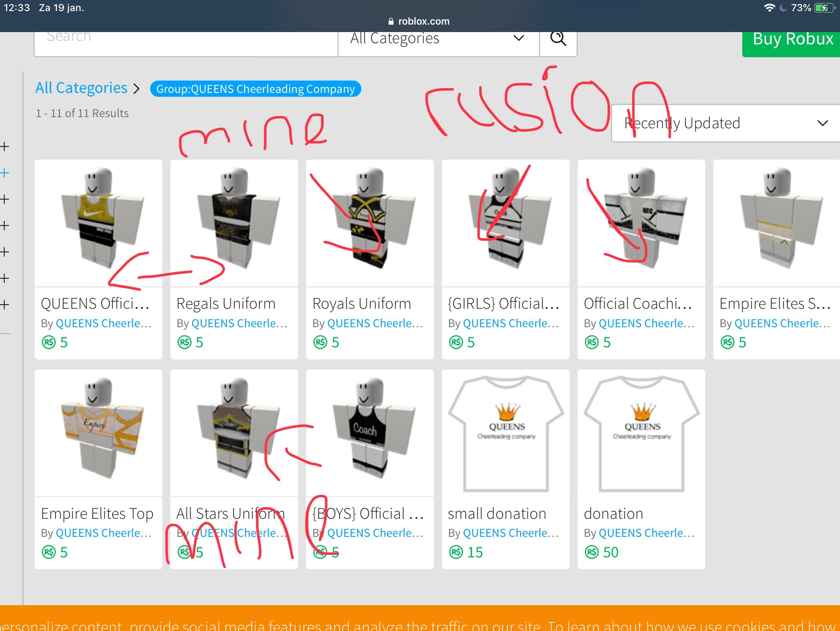Viewport: 840px width, 631px height.
Task: Expand the first sidebar plus expander
Action: click(x=5, y=146)
